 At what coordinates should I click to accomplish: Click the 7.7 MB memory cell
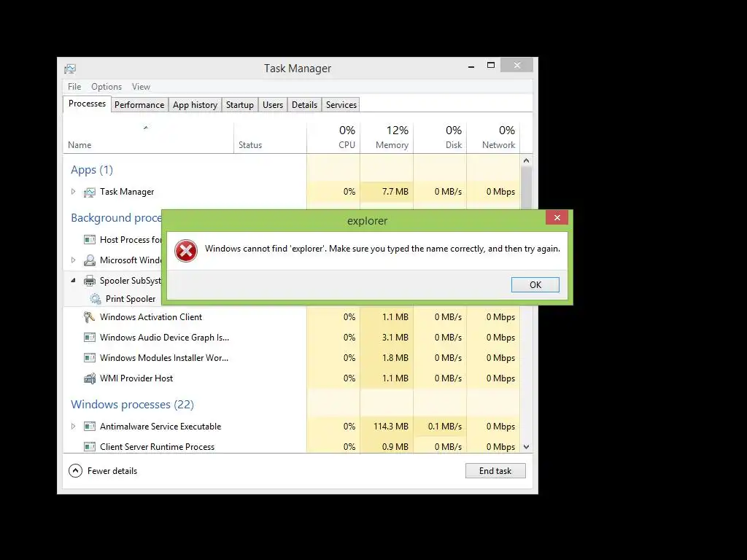click(x=387, y=192)
